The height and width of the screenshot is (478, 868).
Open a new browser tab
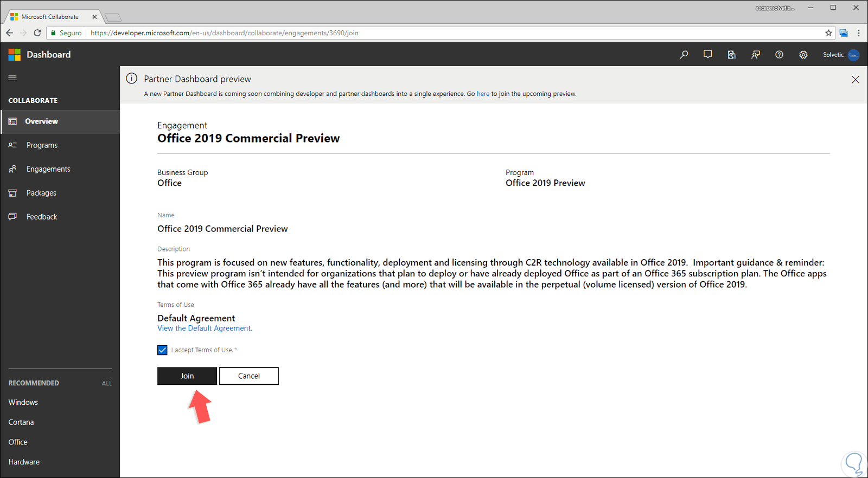(113, 17)
